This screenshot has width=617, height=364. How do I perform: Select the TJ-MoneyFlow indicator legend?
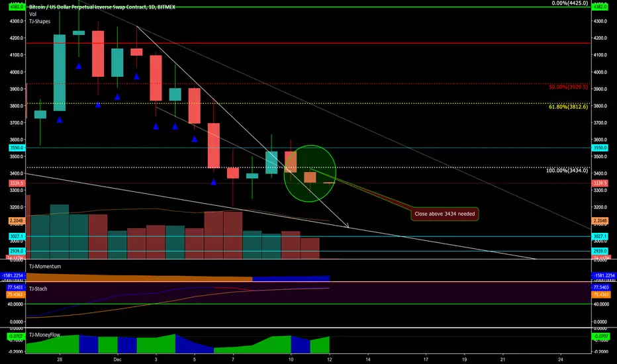[x=44, y=335]
